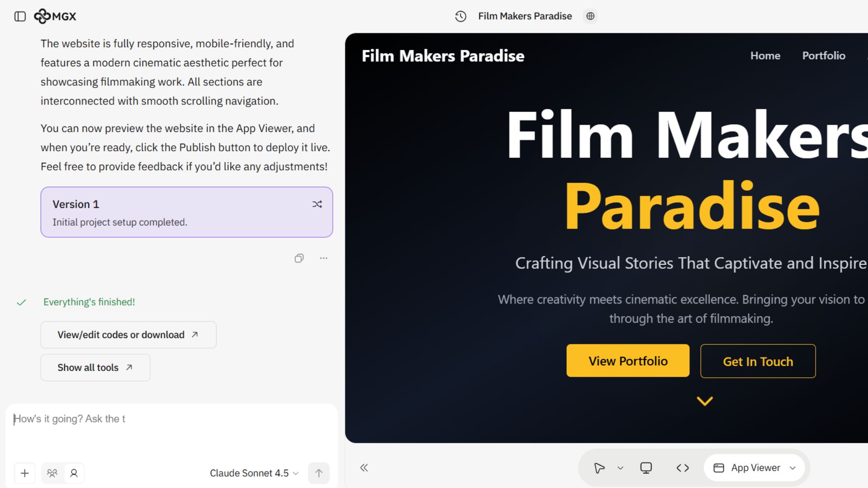Toggle the sidebar panel icon
868x488 pixels.
click(x=20, y=17)
